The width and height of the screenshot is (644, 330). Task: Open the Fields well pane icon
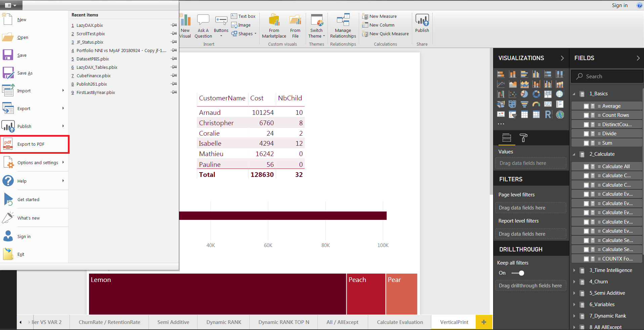point(507,138)
